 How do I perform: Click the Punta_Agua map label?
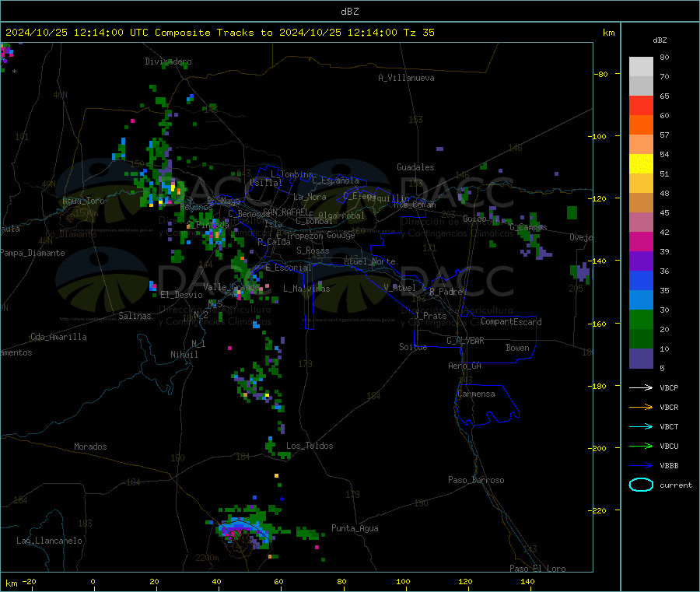point(355,528)
